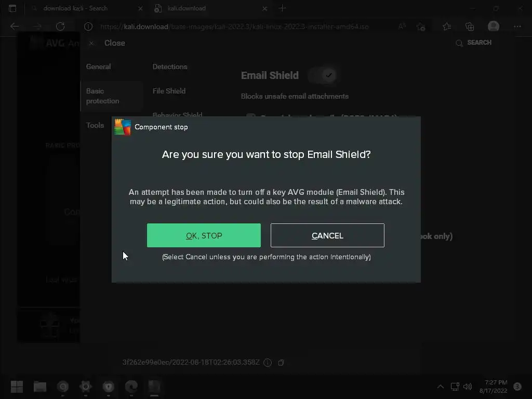The image size is (532, 399).
Task: Go back in the Edge browser
Action: click(15, 26)
